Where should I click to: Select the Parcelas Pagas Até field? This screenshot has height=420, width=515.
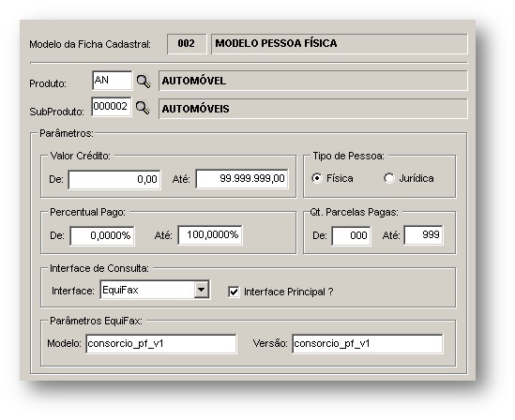(x=424, y=235)
